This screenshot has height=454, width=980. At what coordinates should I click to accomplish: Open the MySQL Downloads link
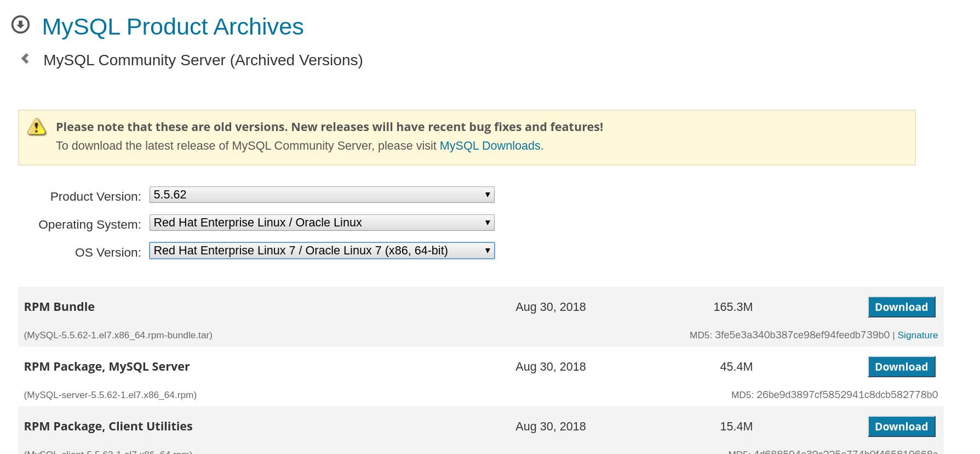[490, 146]
